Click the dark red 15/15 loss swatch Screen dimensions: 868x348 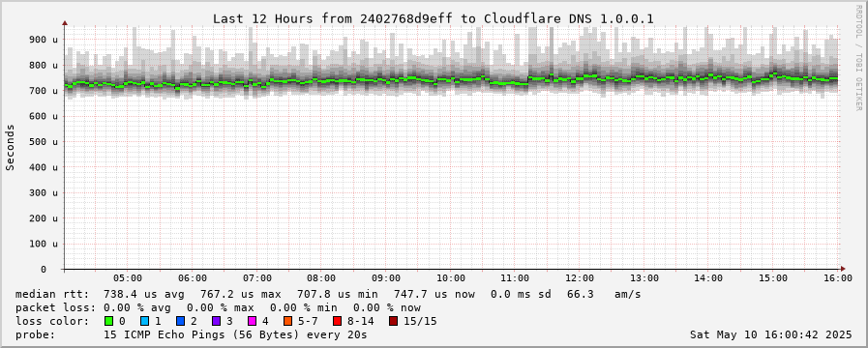[393, 321]
